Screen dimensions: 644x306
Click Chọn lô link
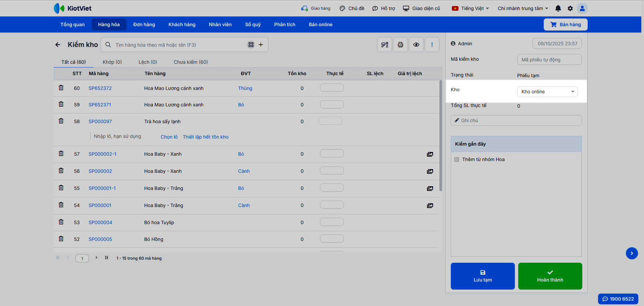(169, 137)
